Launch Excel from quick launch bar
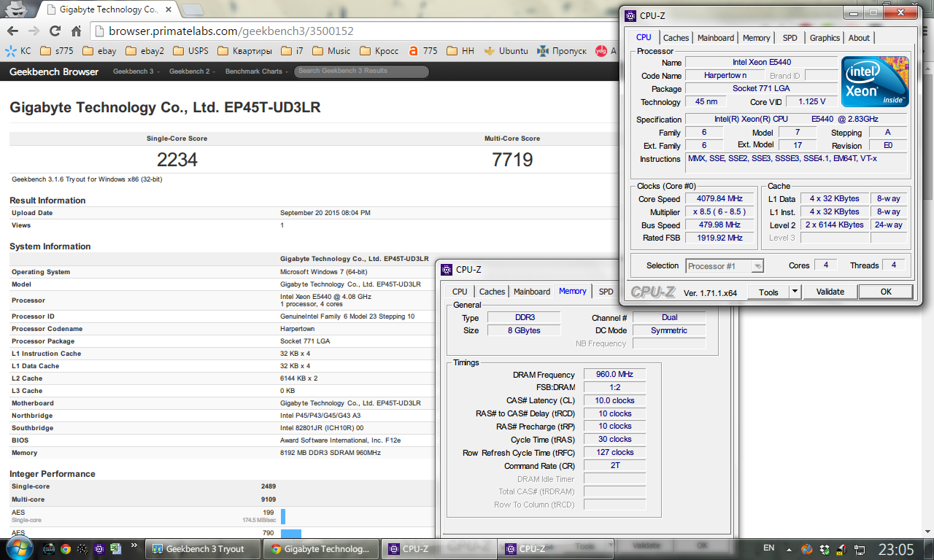The image size is (934, 560). click(x=115, y=549)
